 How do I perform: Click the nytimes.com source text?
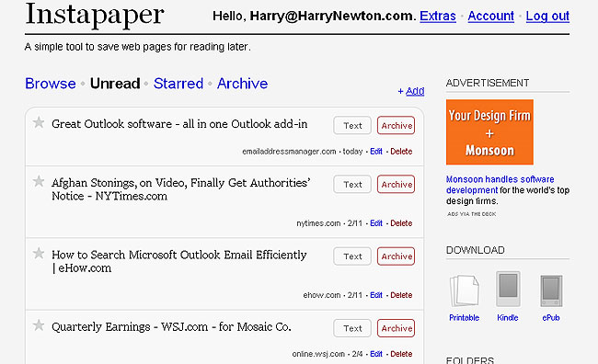[318, 223]
